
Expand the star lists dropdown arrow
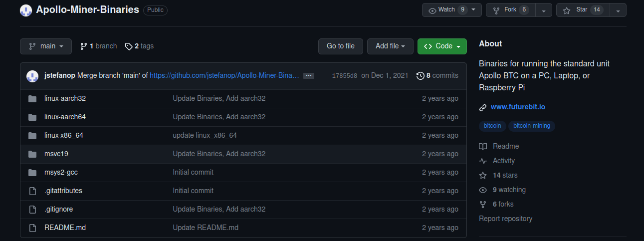tap(618, 10)
